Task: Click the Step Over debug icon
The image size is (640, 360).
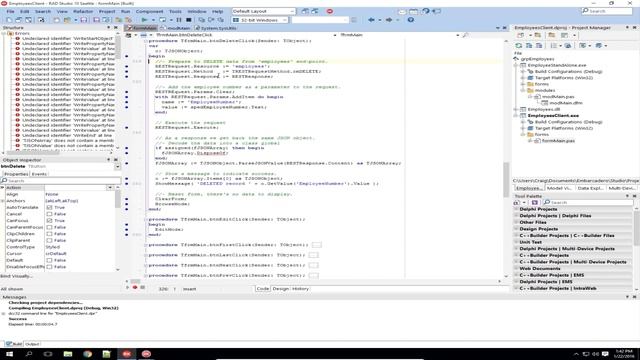Action: coord(211,20)
